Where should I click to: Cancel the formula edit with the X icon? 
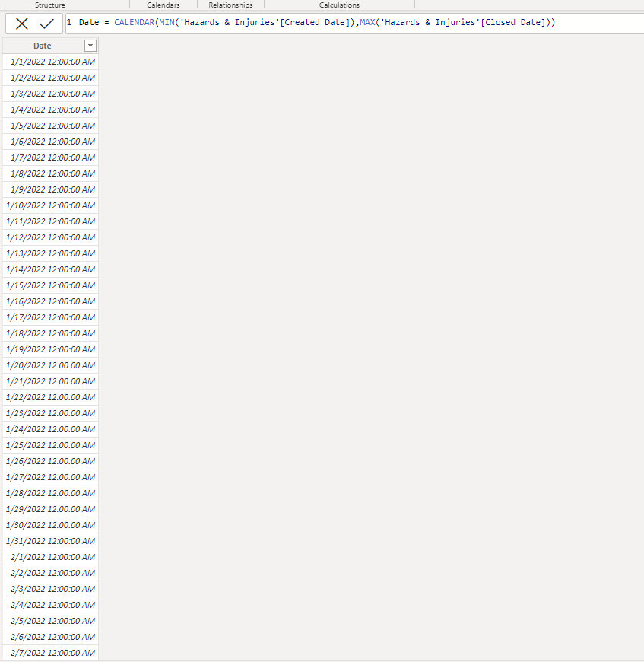click(x=22, y=24)
